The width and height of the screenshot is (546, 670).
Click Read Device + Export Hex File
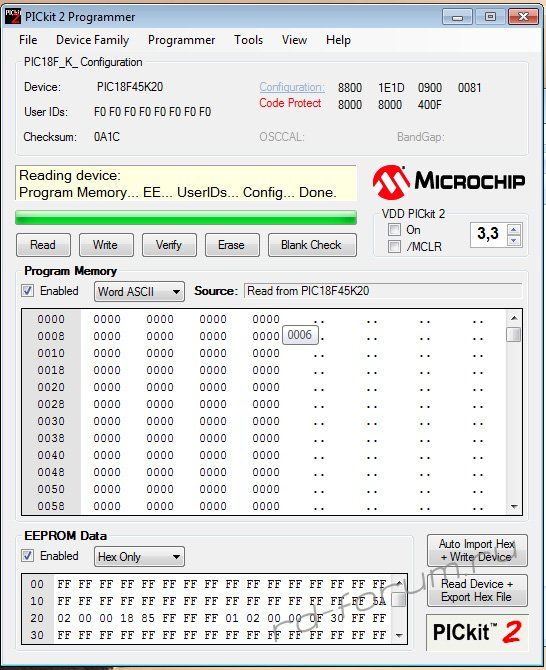(x=477, y=590)
